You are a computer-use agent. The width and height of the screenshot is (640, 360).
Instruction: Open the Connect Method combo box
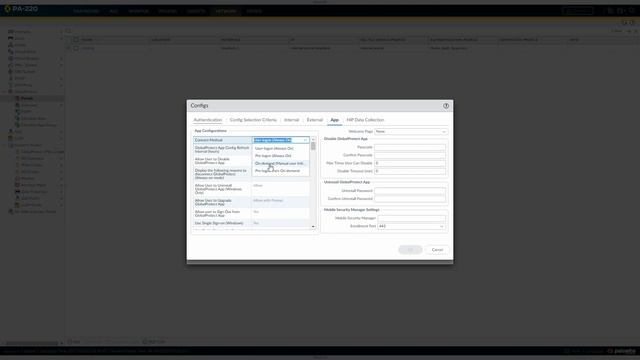(x=281, y=140)
